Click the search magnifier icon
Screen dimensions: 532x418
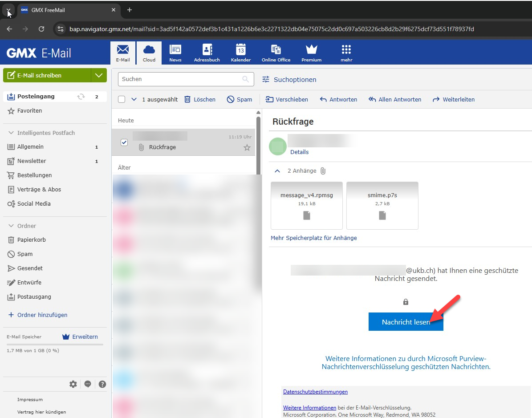pos(246,79)
